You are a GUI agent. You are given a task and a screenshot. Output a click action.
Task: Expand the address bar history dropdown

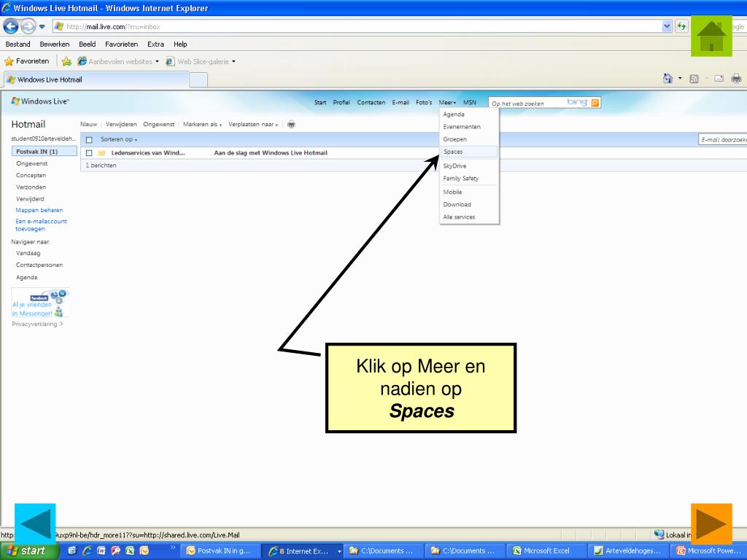(667, 27)
